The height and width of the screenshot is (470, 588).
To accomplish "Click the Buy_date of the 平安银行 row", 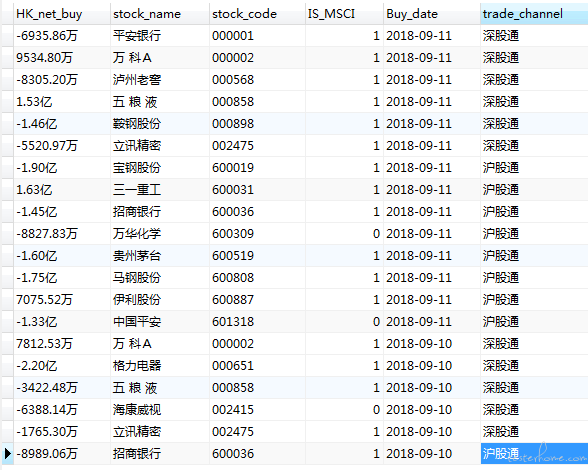I will pos(419,36).
